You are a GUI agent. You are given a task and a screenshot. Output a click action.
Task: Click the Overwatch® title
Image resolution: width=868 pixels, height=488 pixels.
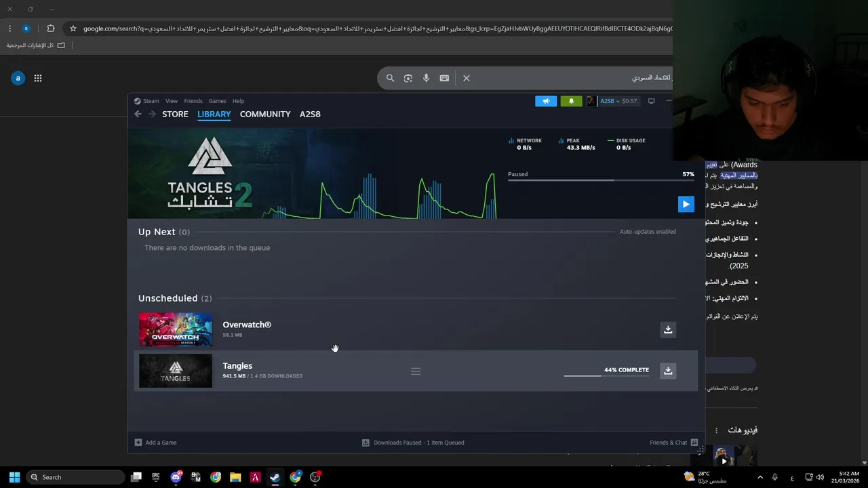247,325
